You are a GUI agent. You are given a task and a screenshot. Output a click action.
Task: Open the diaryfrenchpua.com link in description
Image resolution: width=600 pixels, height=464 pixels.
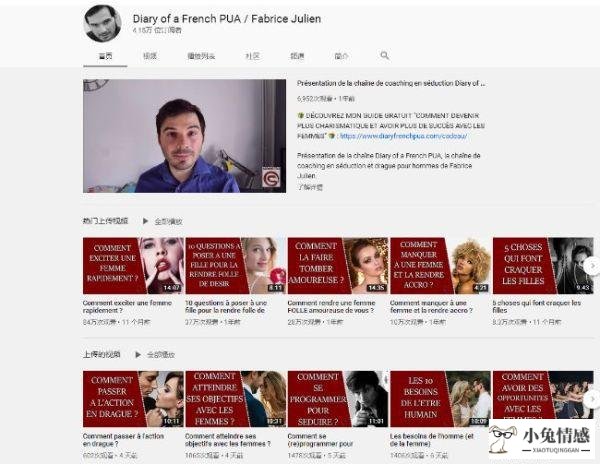point(403,136)
